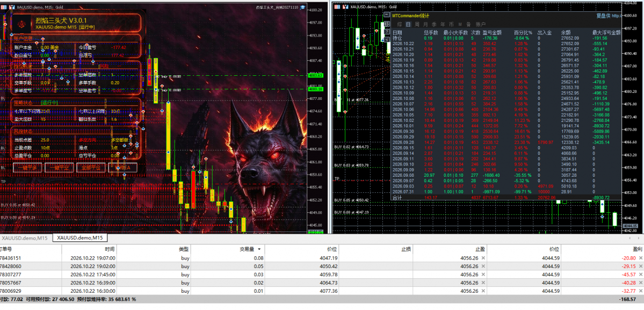Select the 月 monthly statistics tab
Image resolution: width=644 pixels, height=310 pixels.
(x=425, y=25)
